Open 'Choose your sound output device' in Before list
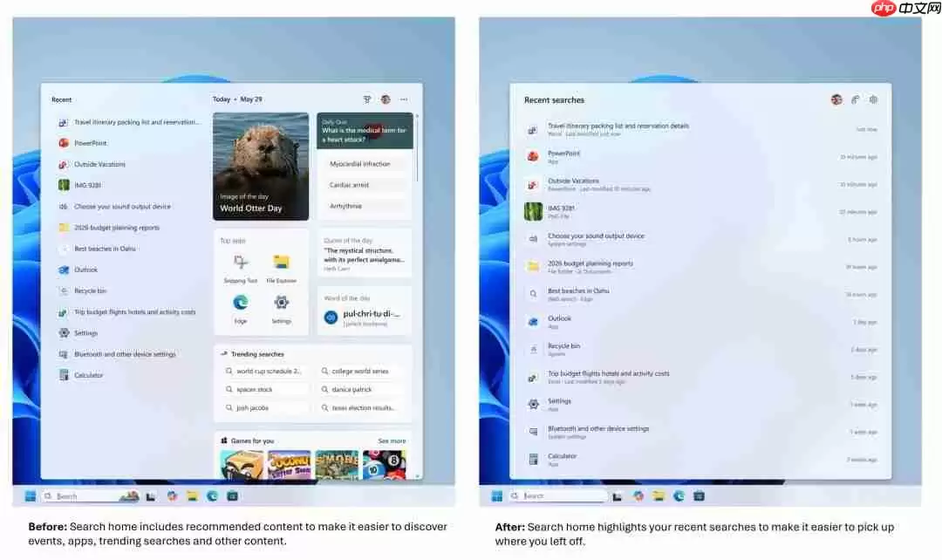This screenshot has width=942, height=560. tap(115, 206)
